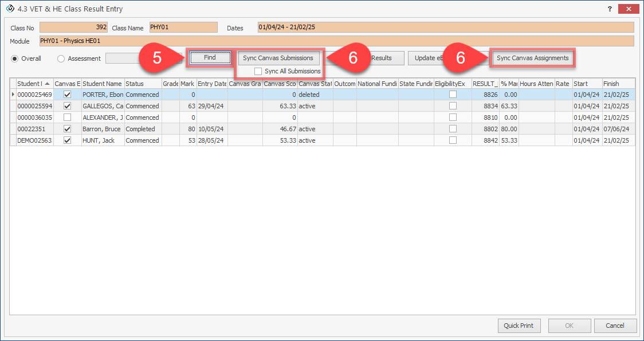Enable the Sync All Submissions checkbox
Screen dimensions: 644x341
click(x=258, y=71)
